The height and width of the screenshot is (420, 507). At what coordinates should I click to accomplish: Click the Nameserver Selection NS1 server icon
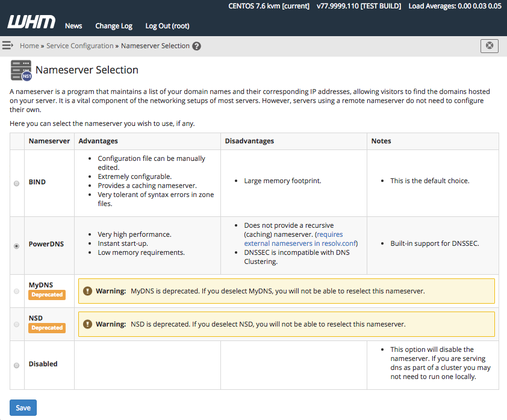(21, 71)
